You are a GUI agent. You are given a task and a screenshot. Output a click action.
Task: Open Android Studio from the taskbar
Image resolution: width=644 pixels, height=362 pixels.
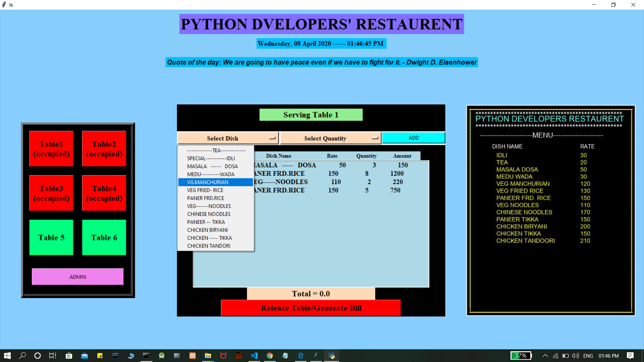[x=162, y=355]
